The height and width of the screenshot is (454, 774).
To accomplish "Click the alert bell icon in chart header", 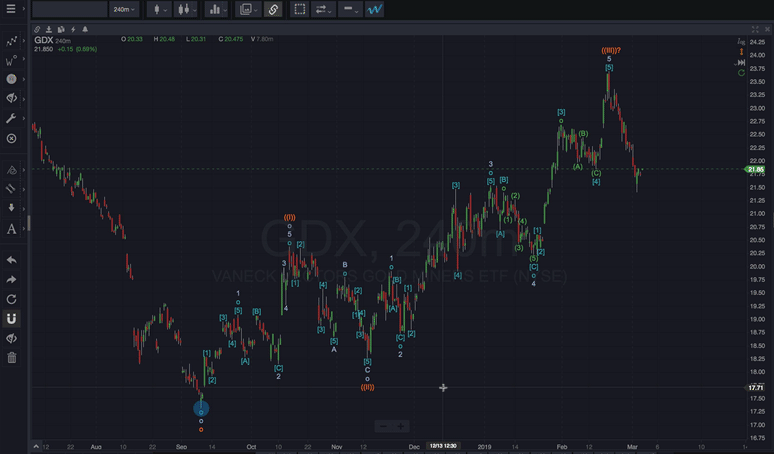I will tap(85, 30).
